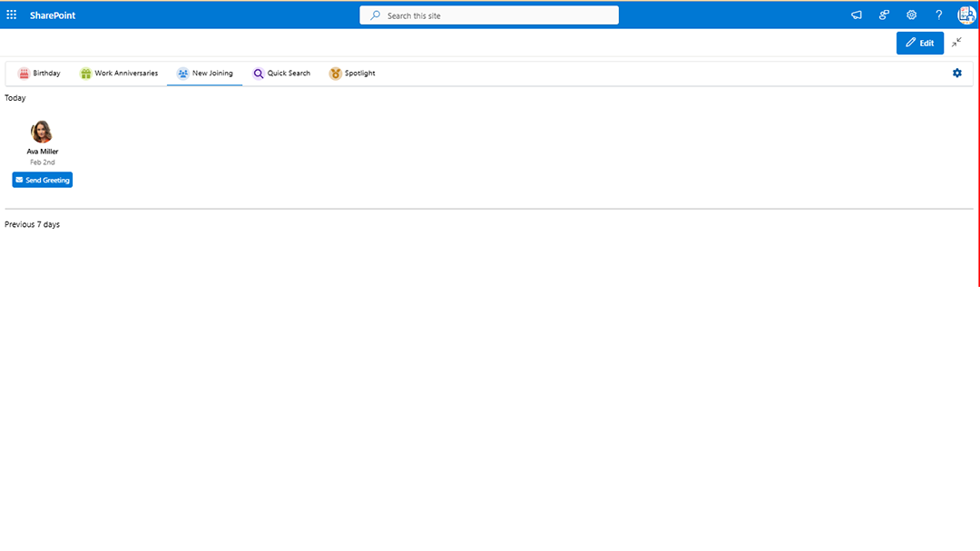Click the Search this site field
980x551 pixels.
[x=488, y=15]
